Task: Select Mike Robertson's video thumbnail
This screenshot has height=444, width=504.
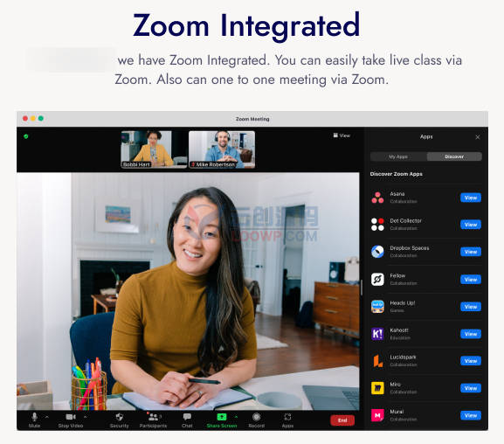Action: [x=222, y=149]
